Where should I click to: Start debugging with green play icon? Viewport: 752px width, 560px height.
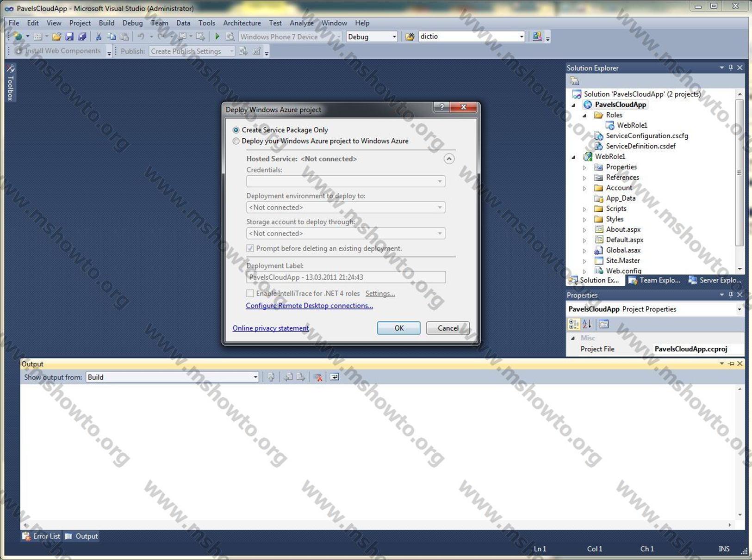[217, 37]
